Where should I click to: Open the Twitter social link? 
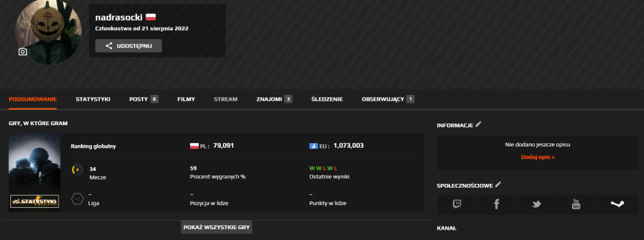[x=536, y=204]
